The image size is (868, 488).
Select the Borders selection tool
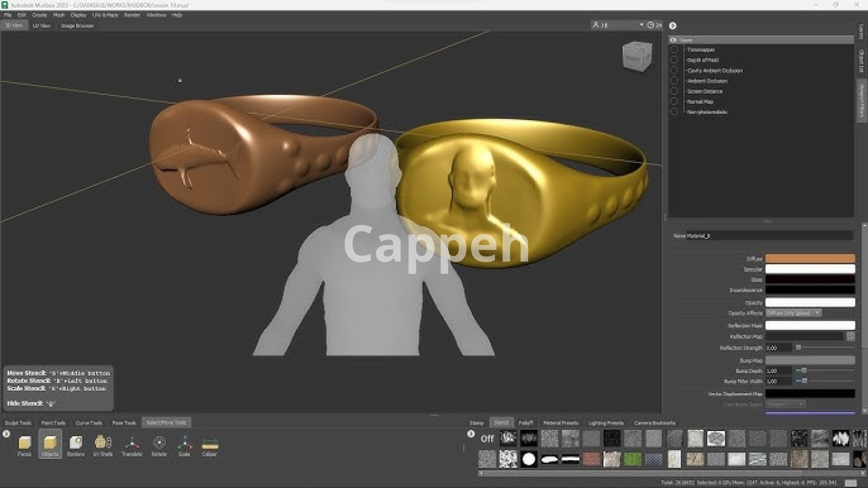75,445
